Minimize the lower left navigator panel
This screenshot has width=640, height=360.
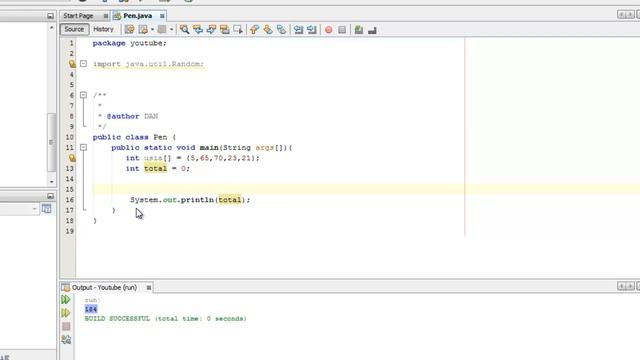(50, 196)
